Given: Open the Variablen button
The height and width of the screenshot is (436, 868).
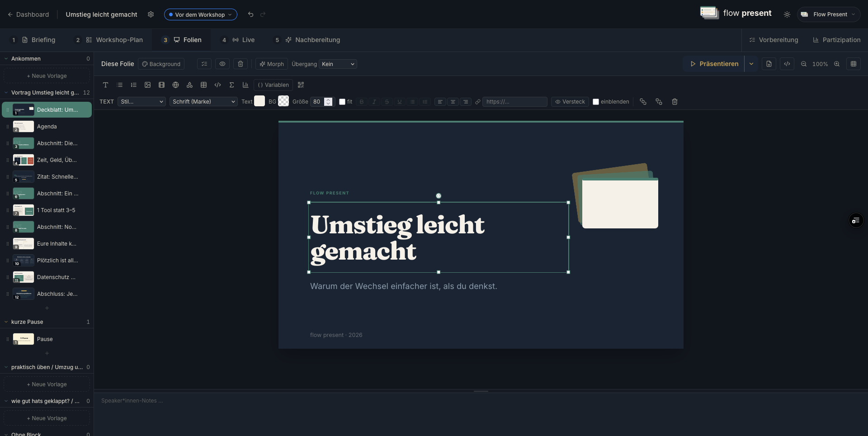Looking at the screenshot, I should click(x=273, y=85).
